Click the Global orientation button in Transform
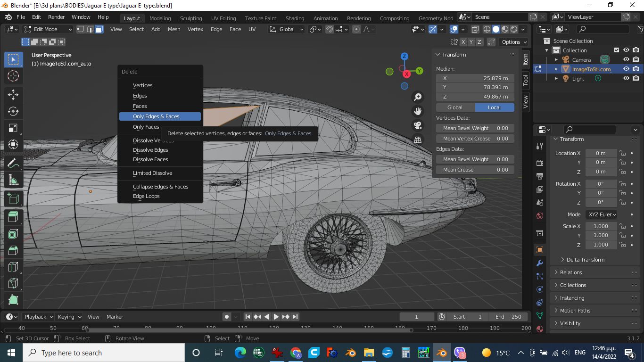 click(454, 107)
